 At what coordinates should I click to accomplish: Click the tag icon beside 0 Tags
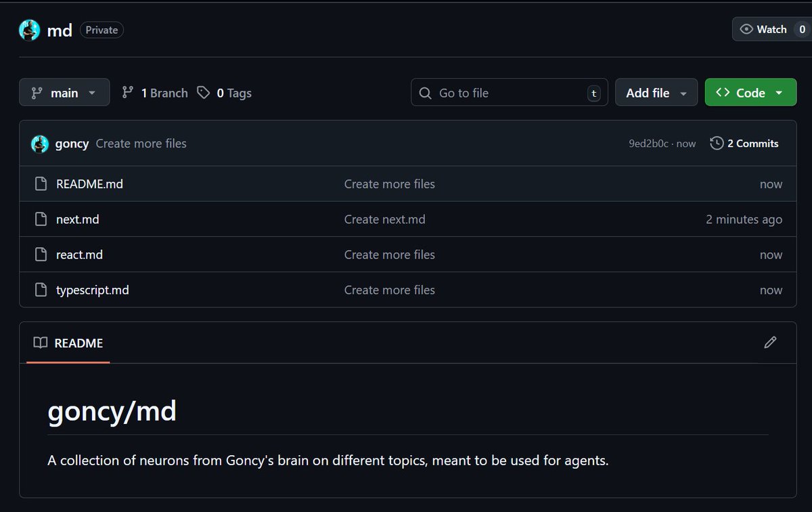[203, 93]
